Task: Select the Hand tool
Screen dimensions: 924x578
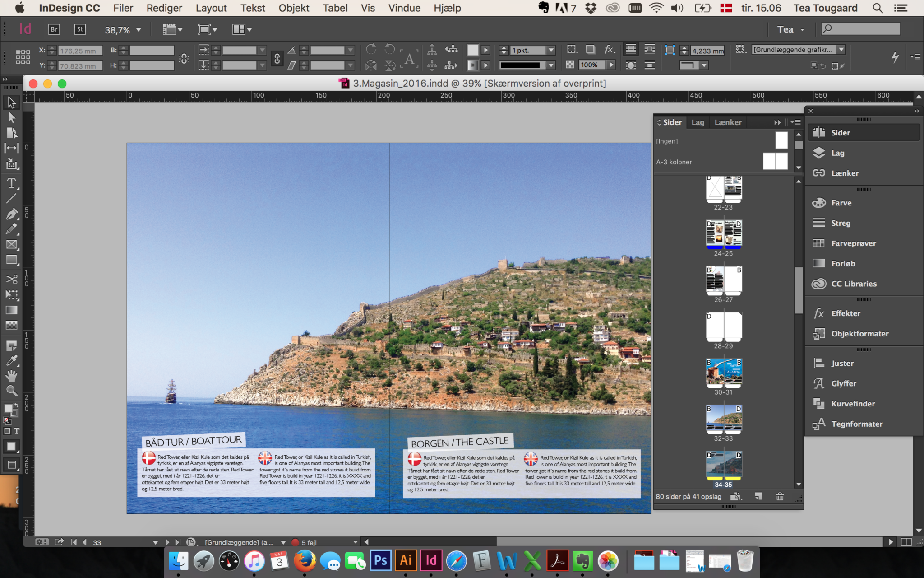Action: (x=11, y=375)
